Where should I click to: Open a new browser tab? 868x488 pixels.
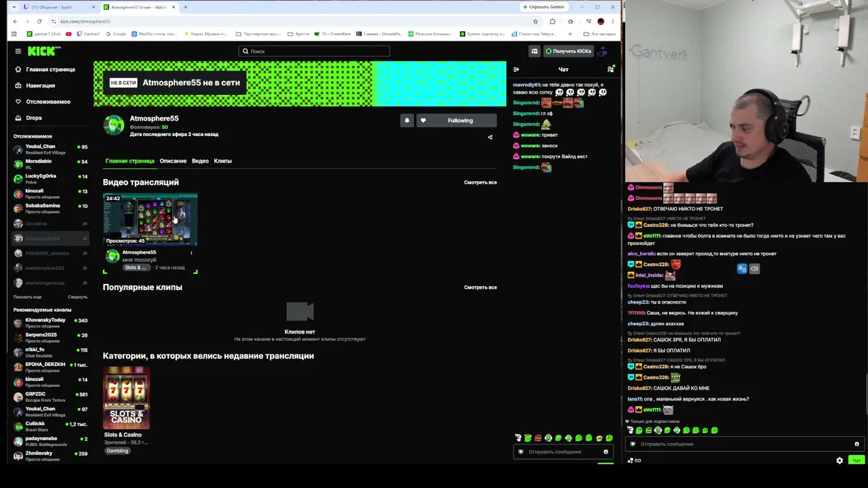pos(185,7)
